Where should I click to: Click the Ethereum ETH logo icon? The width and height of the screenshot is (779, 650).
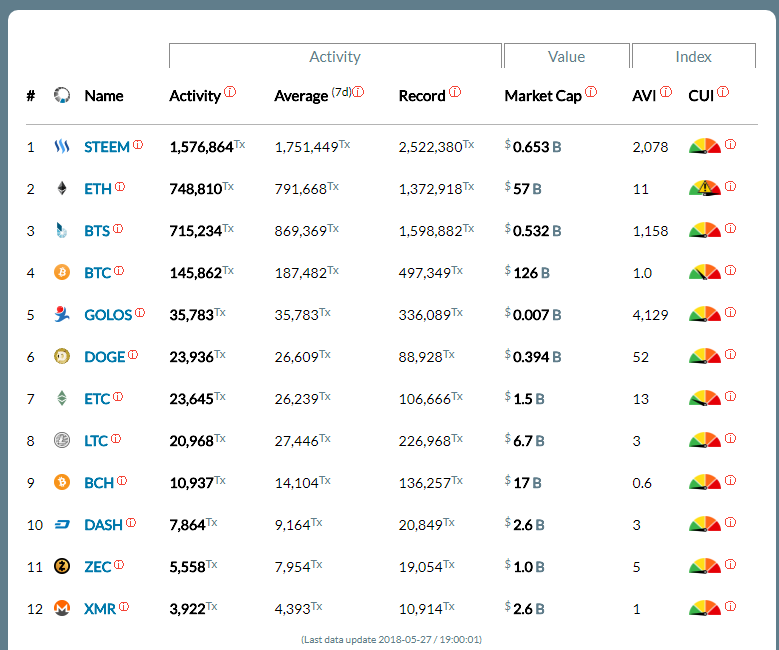pos(62,188)
